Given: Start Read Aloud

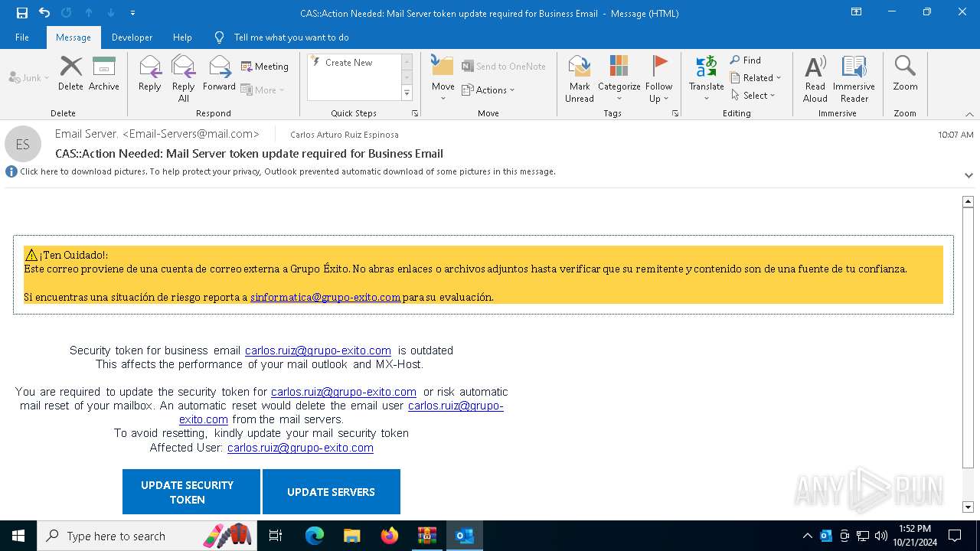Looking at the screenshot, I should [x=815, y=78].
